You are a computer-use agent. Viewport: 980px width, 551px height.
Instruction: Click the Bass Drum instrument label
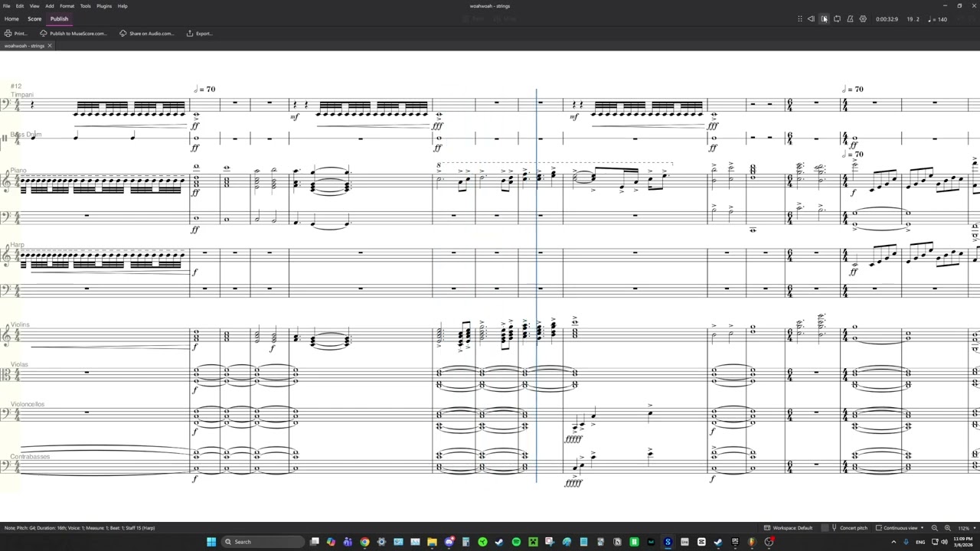(26, 134)
